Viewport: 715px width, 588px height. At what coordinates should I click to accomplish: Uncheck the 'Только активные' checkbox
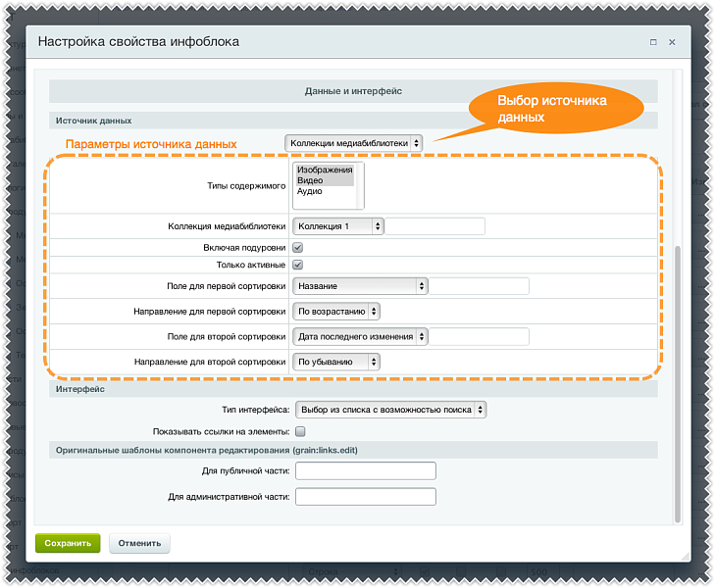[298, 265]
